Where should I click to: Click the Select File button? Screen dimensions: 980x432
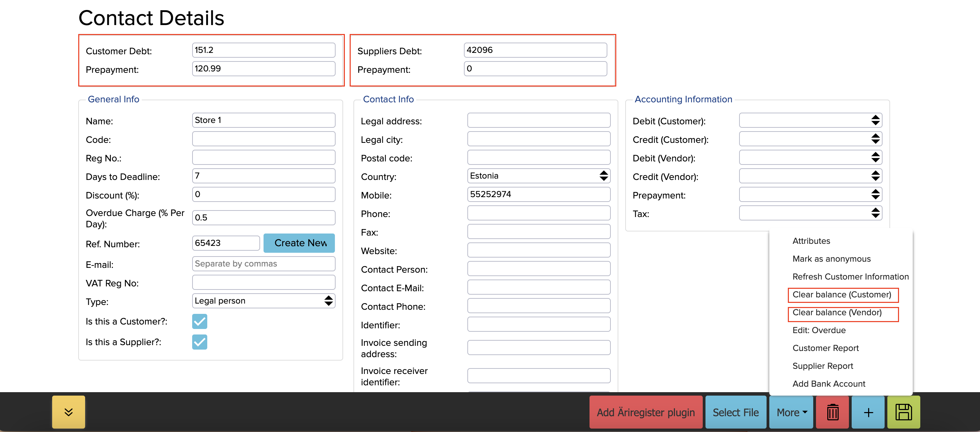[735, 412]
